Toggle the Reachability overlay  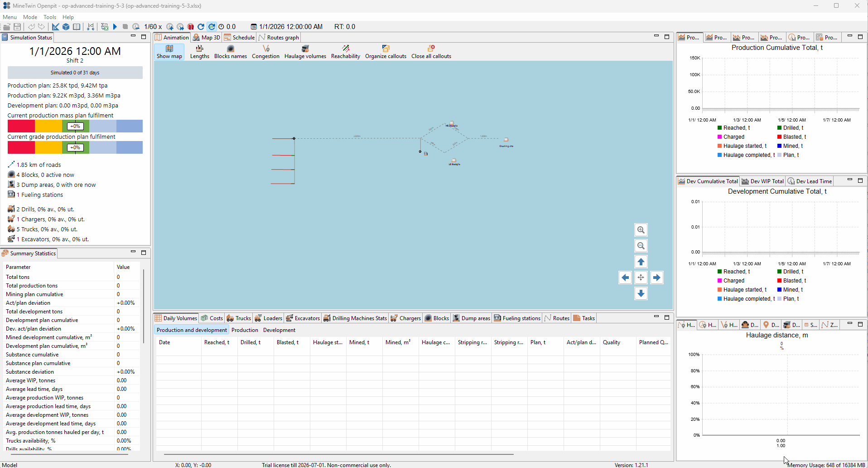[x=346, y=52]
